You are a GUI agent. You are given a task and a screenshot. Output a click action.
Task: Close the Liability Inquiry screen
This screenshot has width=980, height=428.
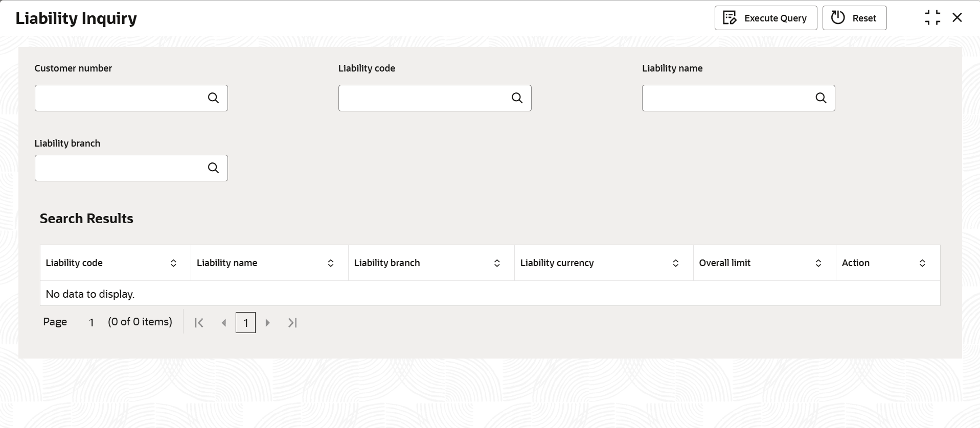pos(957,18)
